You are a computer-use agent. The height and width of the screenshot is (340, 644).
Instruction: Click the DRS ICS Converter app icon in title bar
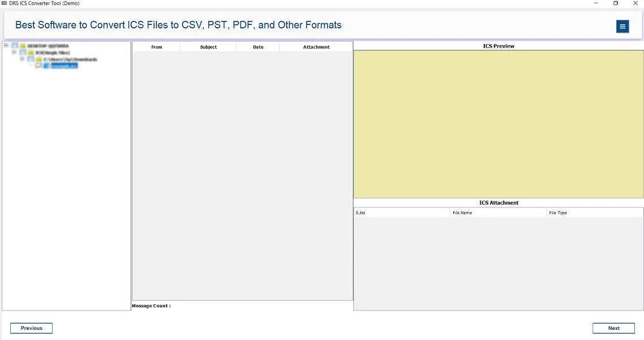point(4,3)
